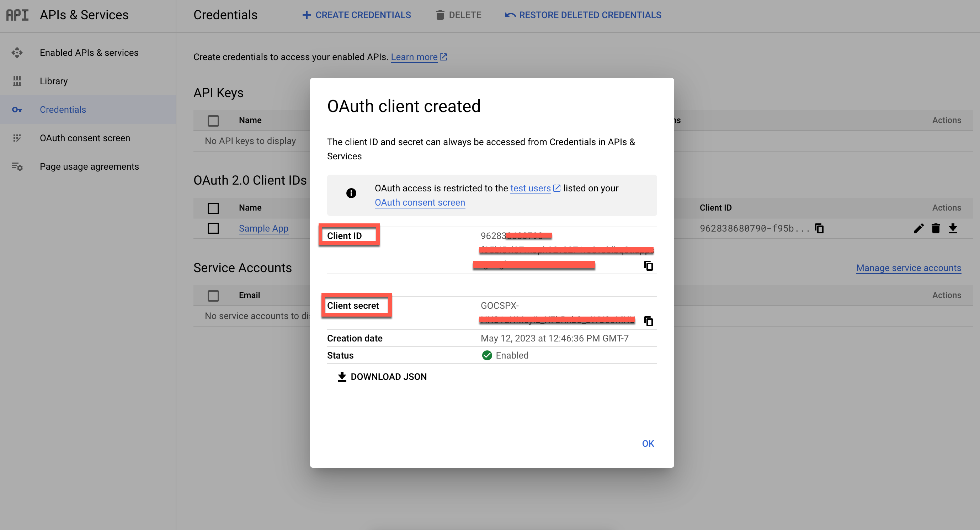Viewport: 980px width, 530px height.
Task: Click the Client ID column header in the table
Action: [x=715, y=208]
